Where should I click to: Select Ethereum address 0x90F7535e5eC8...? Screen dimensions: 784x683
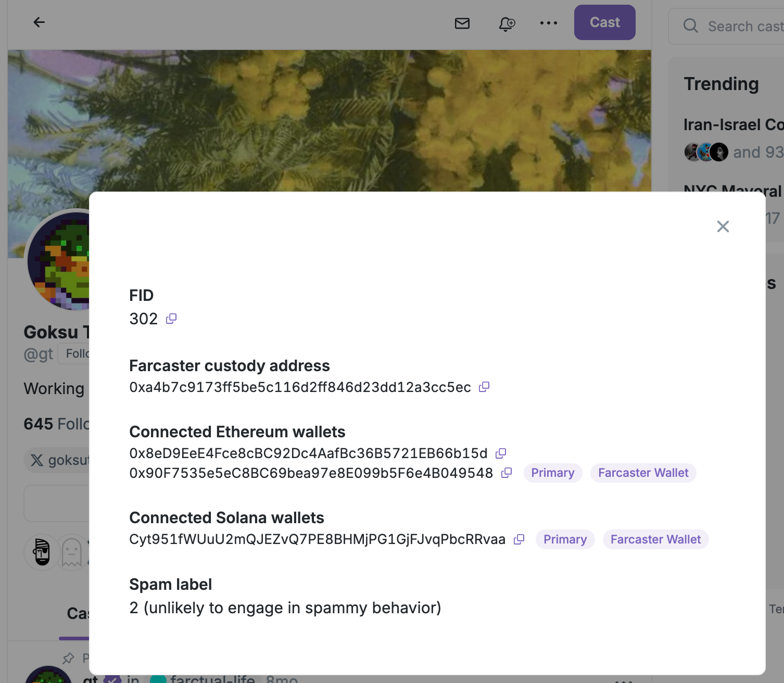(311, 473)
